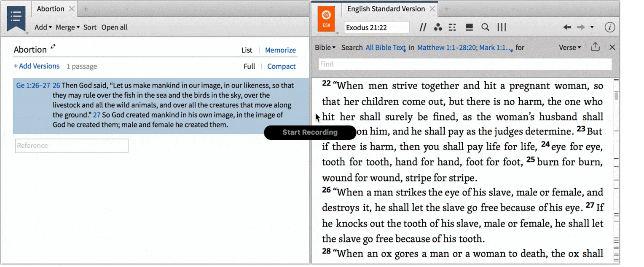
Task: Expand the navigation history dropdown arrow
Action: [592, 27]
